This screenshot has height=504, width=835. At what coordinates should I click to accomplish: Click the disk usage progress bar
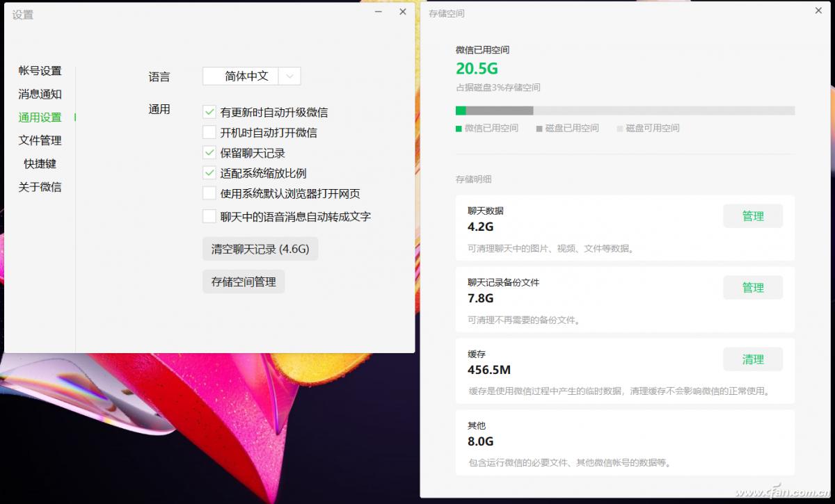click(625, 110)
